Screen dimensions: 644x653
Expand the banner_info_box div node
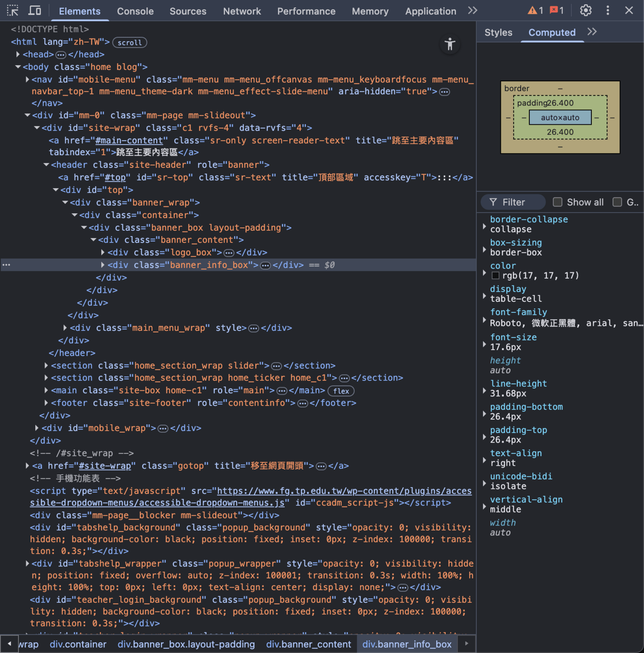(x=102, y=265)
